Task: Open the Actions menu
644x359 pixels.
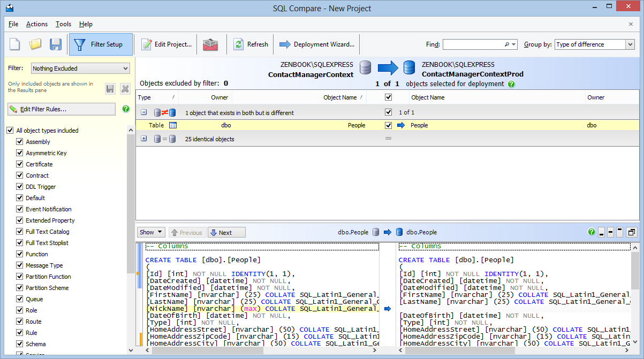Action: point(36,24)
